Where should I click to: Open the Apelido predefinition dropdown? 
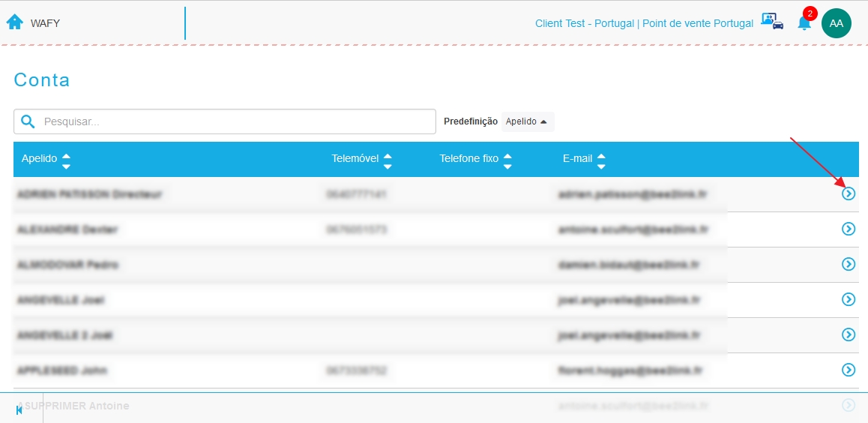528,121
